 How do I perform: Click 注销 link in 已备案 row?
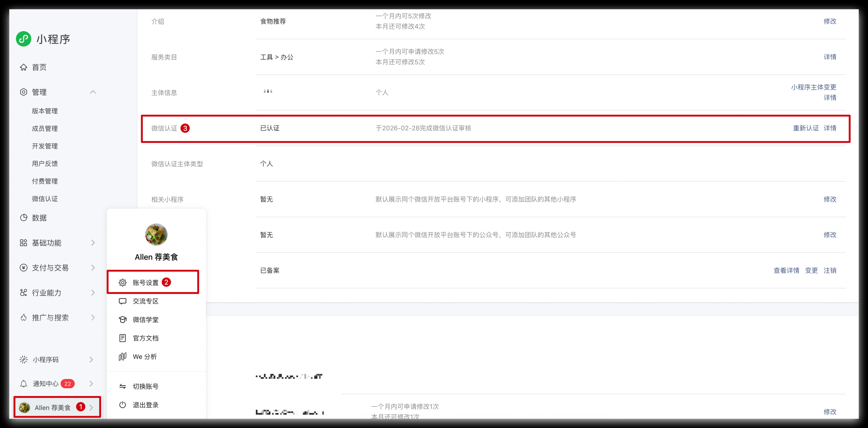[830, 270]
